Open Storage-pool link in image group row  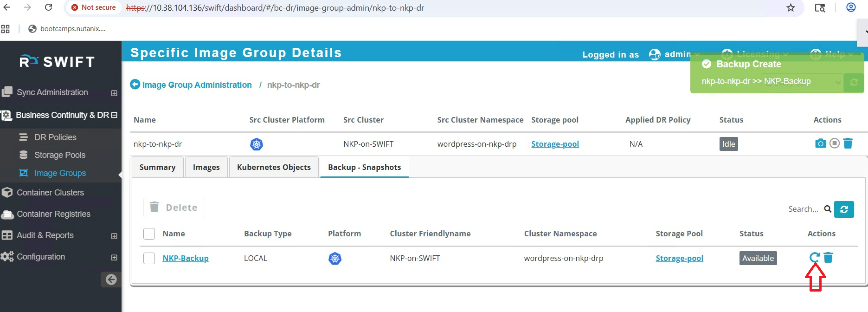[555, 144]
